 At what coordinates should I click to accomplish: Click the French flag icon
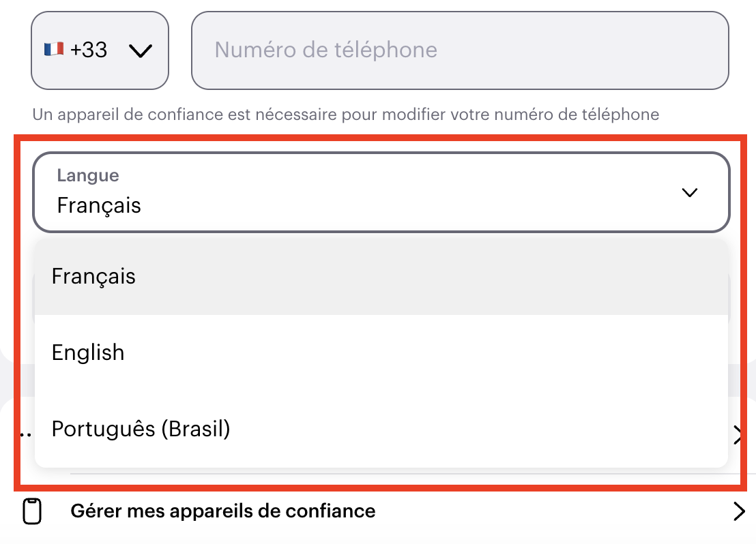point(54,49)
